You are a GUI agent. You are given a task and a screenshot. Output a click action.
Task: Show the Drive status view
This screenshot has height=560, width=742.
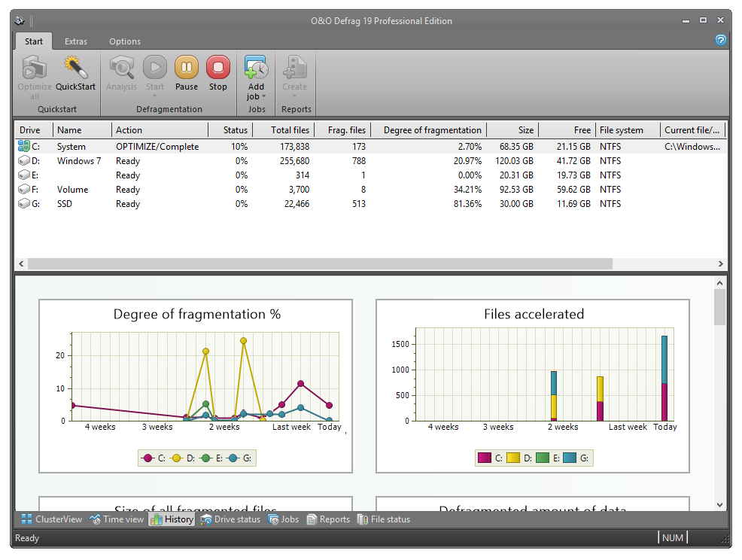click(230, 519)
